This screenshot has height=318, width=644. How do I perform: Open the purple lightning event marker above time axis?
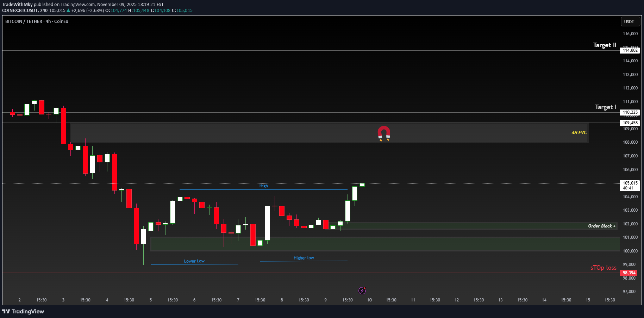(362, 291)
